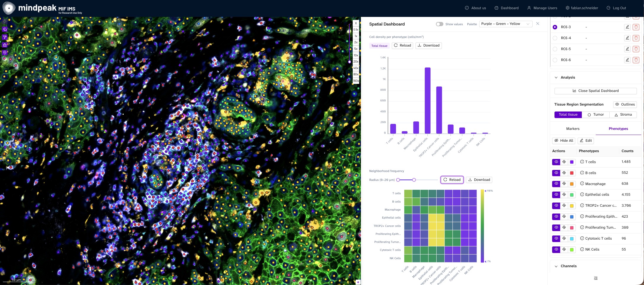Open Manage Users in top navigation
Image resolution: width=644 pixels, height=285 pixels.
tap(542, 8)
